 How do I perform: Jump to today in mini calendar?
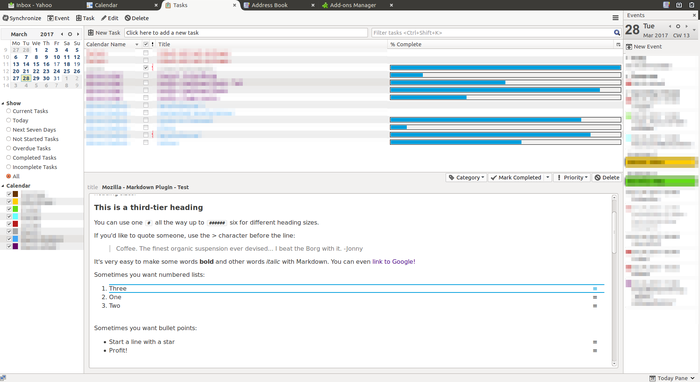[x=70, y=34]
